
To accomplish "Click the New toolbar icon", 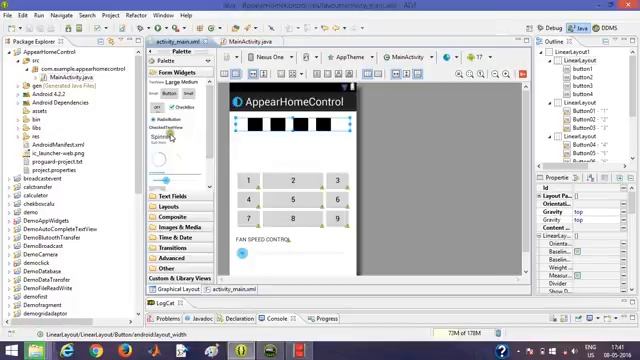I will (x=11, y=28).
